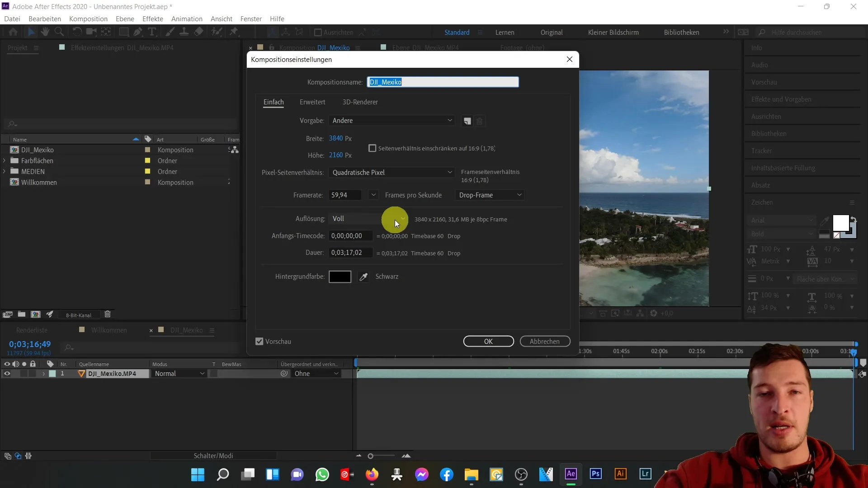Open Illustrator from the taskbar
The height and width of the screenshot is (488, 868).
[x=621, y=474]
